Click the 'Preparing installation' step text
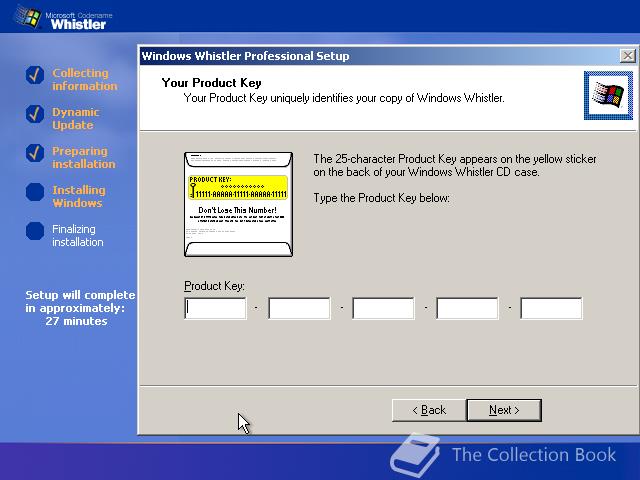The height and width of the screenshot is (480, 640). (84, 158)
